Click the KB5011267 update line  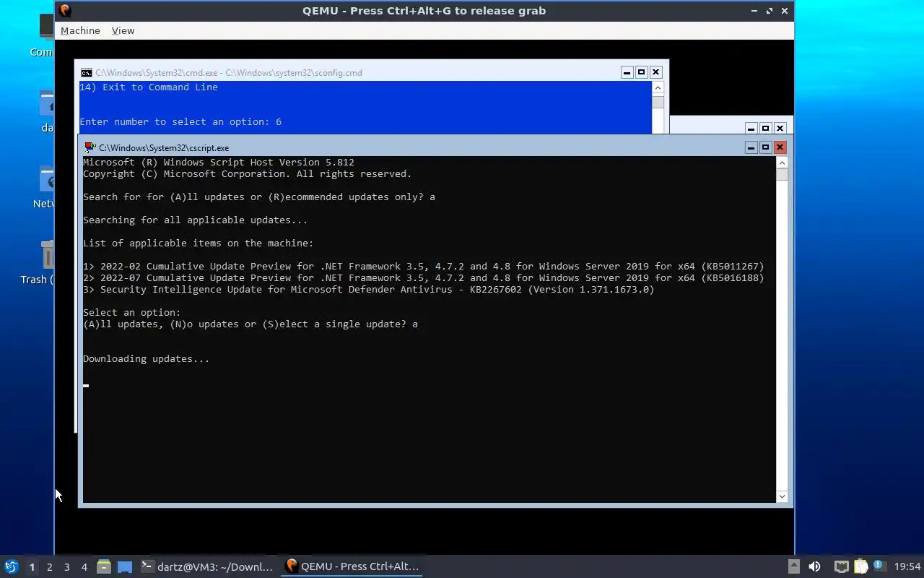coord(423,267)
